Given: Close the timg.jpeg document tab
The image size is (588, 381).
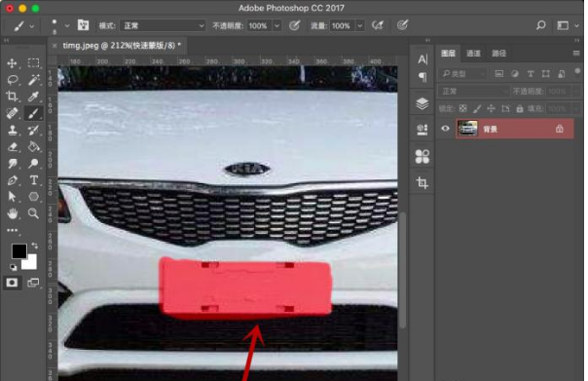Looking at the screenshot, I should 55,46.
